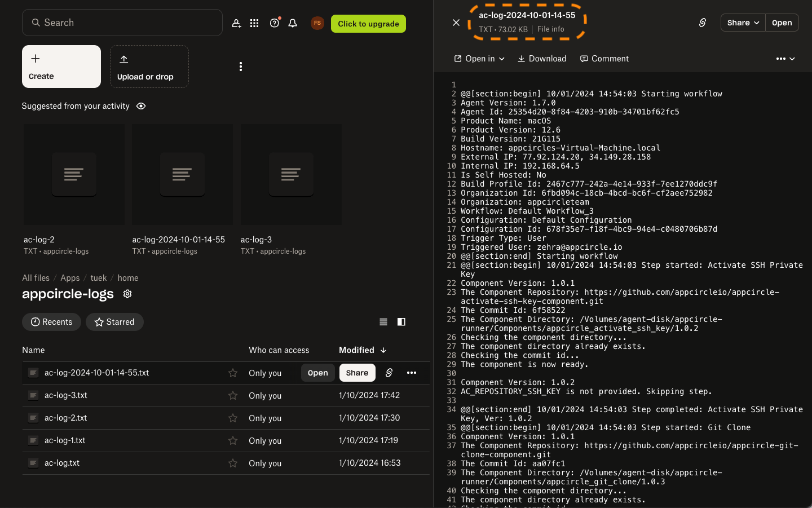Sort by the Name column header
Image resolution: width=812 pixels, height=508 pixels.
(x=33, y=350)
